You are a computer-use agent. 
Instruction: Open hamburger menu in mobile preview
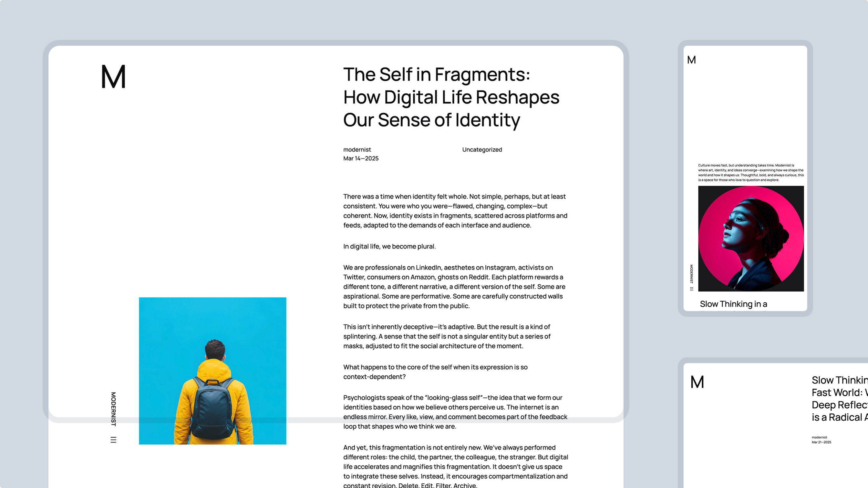(691, 289)
